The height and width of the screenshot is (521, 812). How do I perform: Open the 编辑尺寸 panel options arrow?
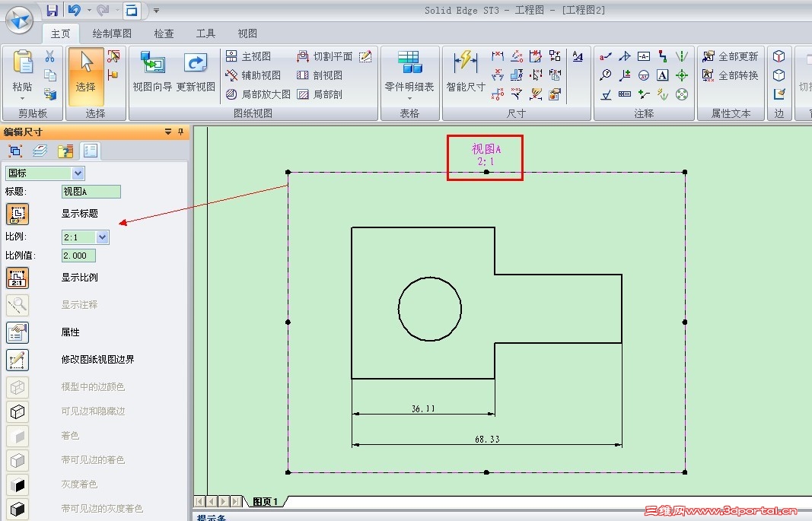168,132
